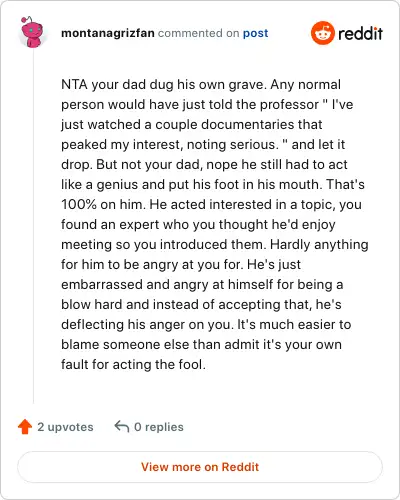400x500 pixels.
Task: Click the line starting "embarrassed and angry"
Action: coord(202,284)
